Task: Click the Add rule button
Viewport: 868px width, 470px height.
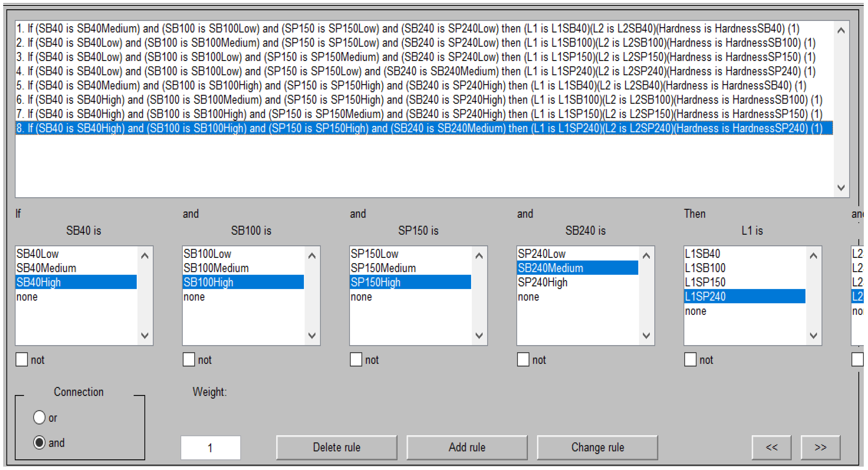Action: click(x=467, y=447)
